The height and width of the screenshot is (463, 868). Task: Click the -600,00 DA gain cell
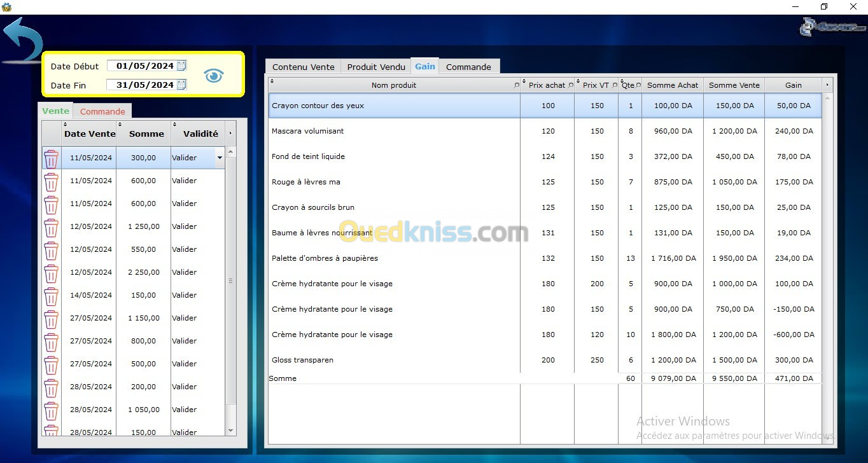click(794, 335)
